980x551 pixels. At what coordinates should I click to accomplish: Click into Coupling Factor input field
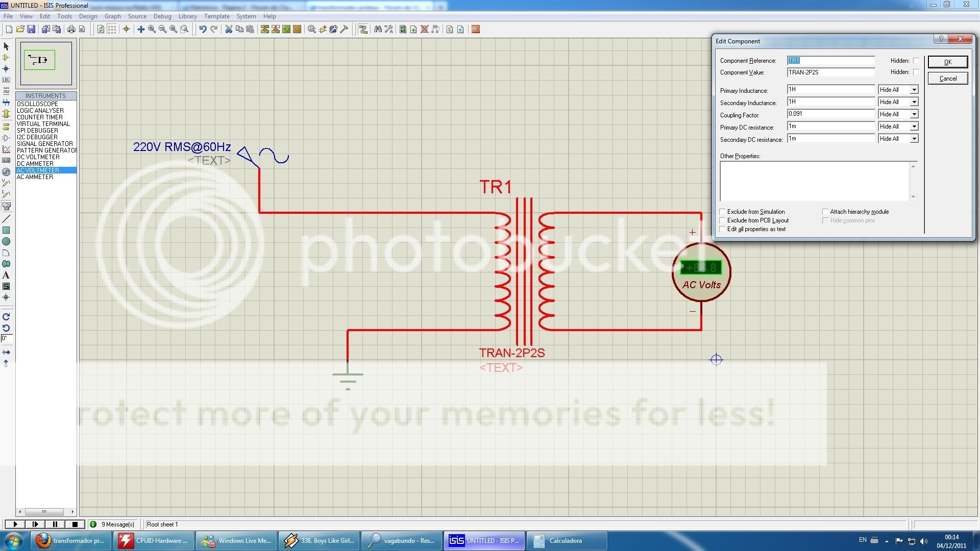click(830, 114)
